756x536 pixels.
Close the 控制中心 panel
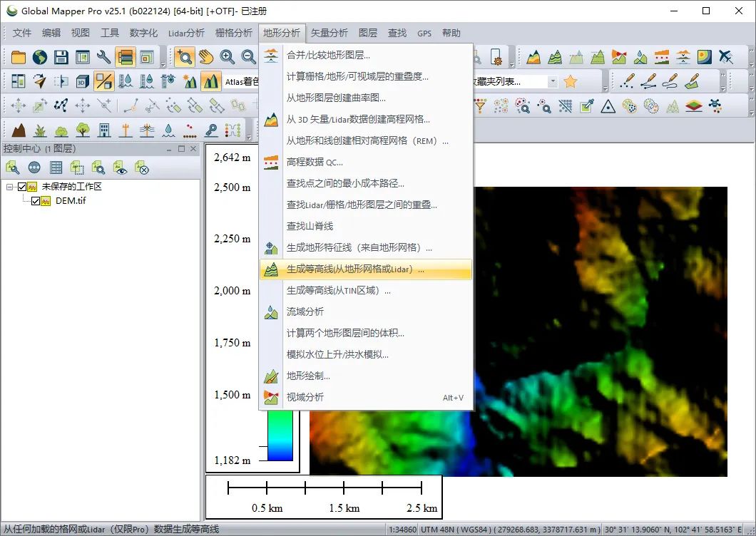click(193, 148)
